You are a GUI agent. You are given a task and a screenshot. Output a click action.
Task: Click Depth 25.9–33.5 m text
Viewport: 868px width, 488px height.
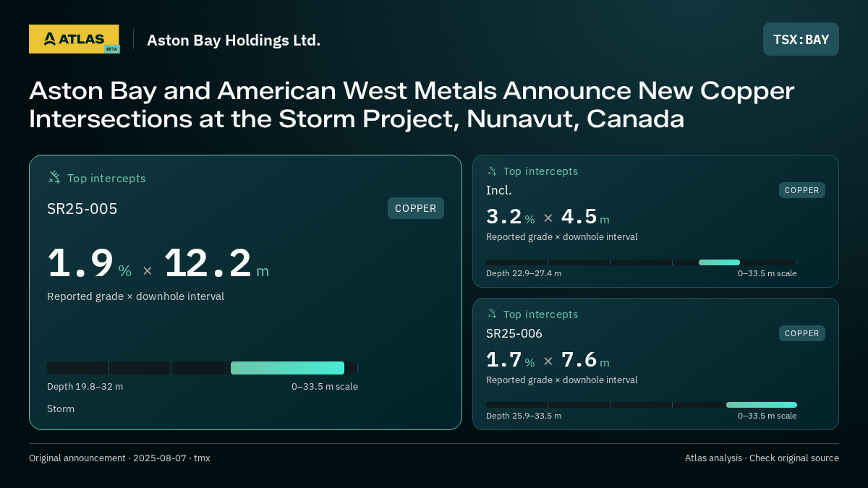524,416
